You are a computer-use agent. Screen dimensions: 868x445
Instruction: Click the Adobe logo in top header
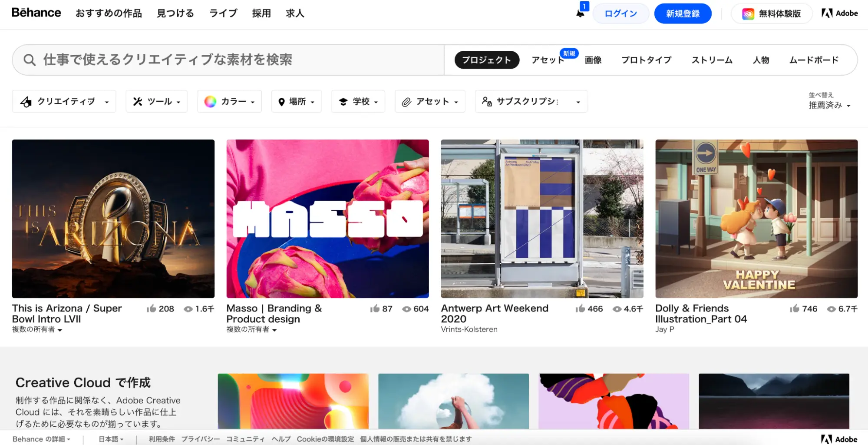click(839, 13)
